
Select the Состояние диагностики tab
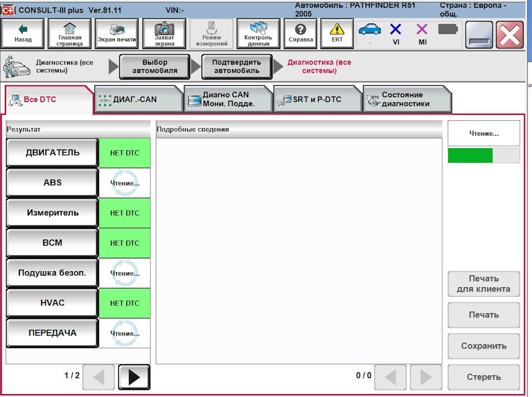point(406,99)
